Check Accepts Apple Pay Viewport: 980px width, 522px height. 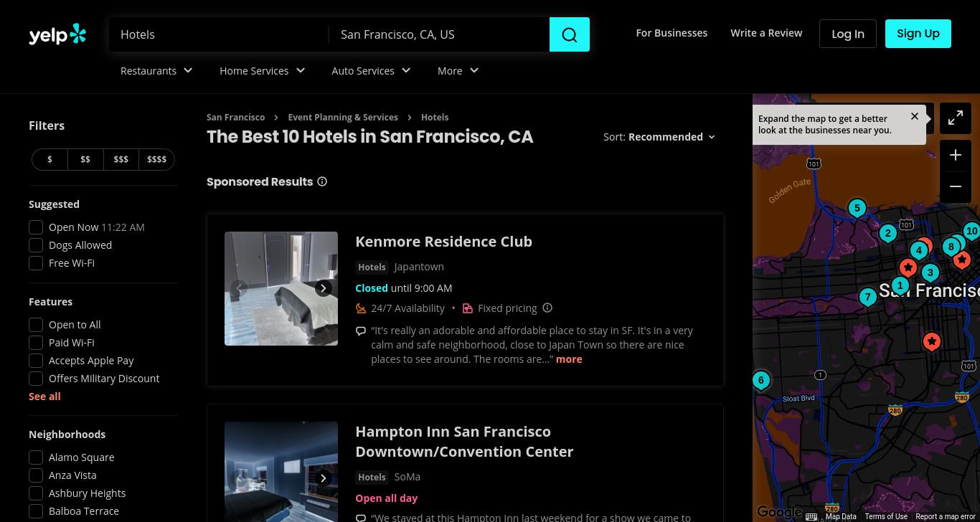tap(36, 361)
